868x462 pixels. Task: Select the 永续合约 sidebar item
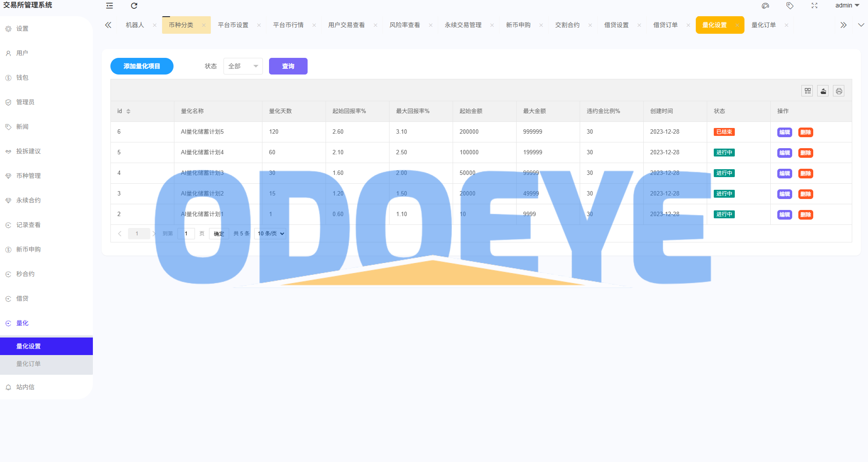pyautogui.click(x=27, y=200)
